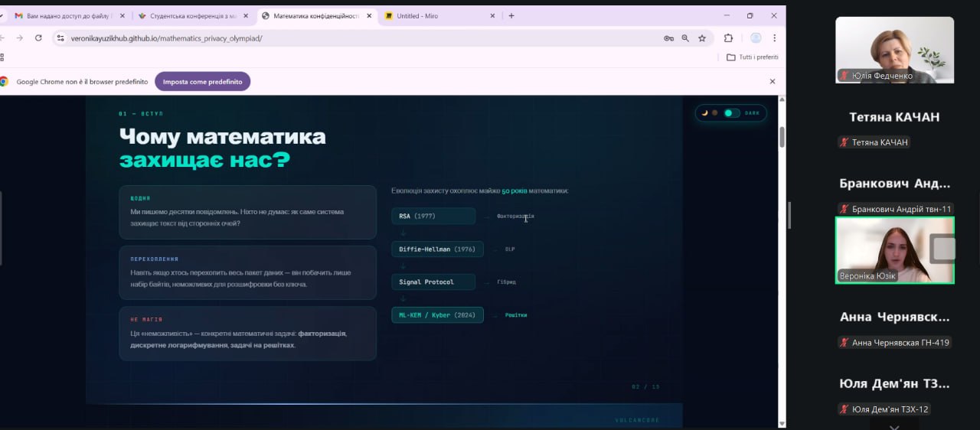Open the Chrome profile avatar
The width and height of the screenshot is (980, 430).
coord(756,37)
